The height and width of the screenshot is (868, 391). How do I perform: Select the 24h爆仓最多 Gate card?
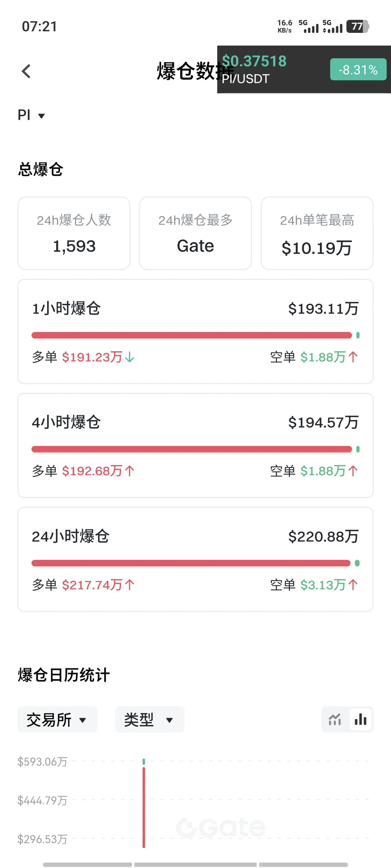[195, 233]
